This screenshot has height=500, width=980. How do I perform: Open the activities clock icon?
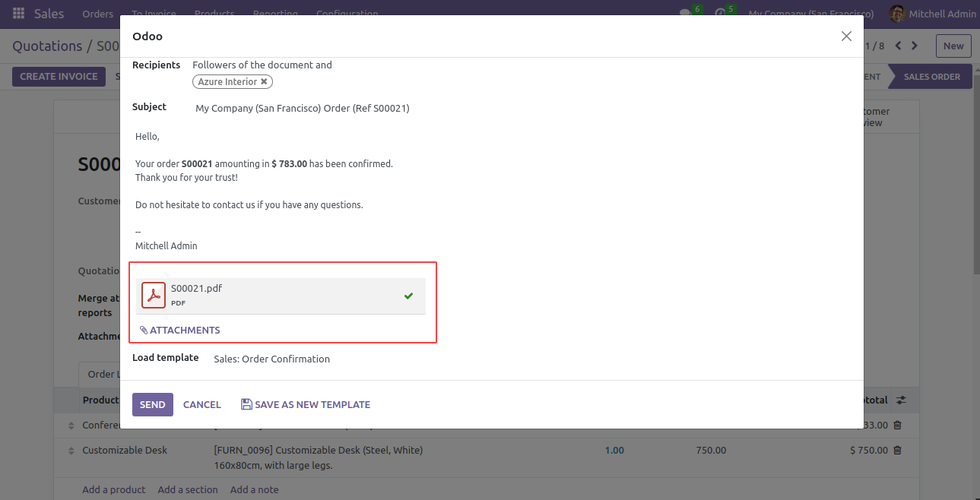tap(720, 14)
